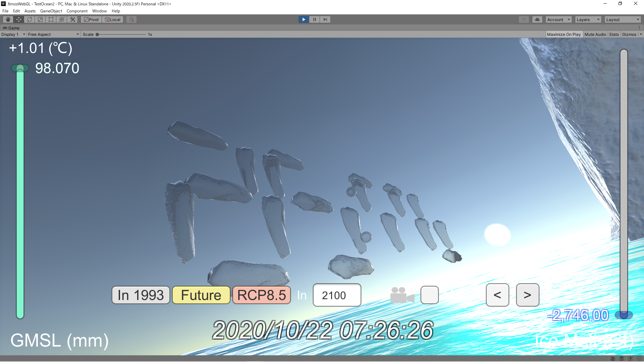Select the Rect transform tool

51,19
